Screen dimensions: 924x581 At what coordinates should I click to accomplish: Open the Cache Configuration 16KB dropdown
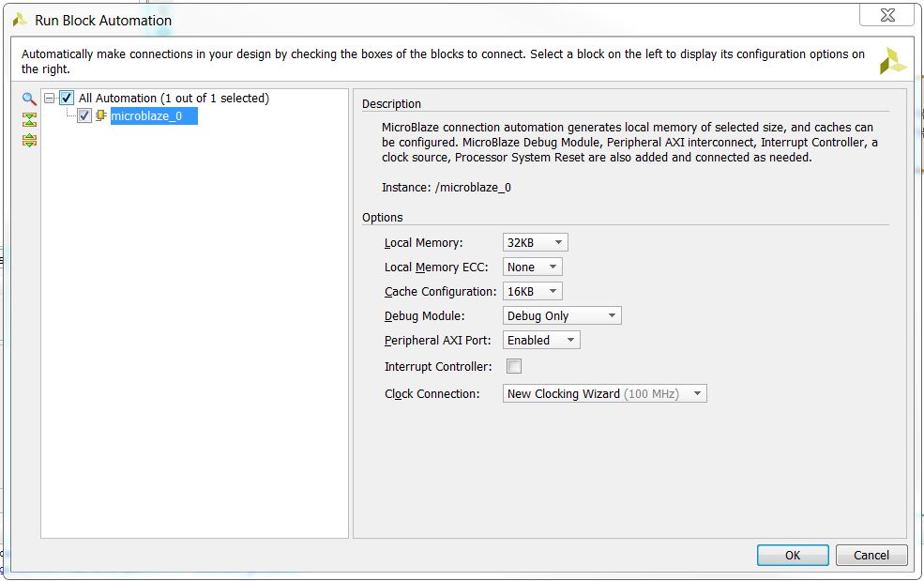tap(532, 291)
